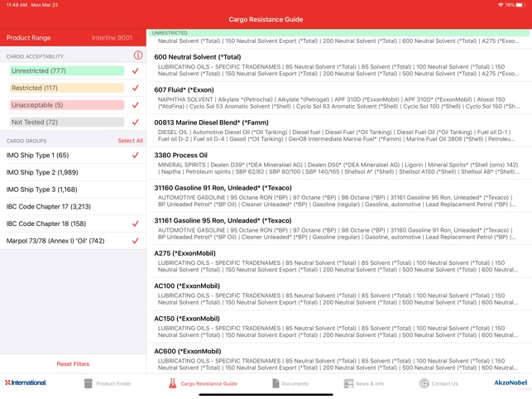Open cargo 31160 Gasoline 91 Ron, Unleaded*
The image size is (532, 399).
coord(339,195)
